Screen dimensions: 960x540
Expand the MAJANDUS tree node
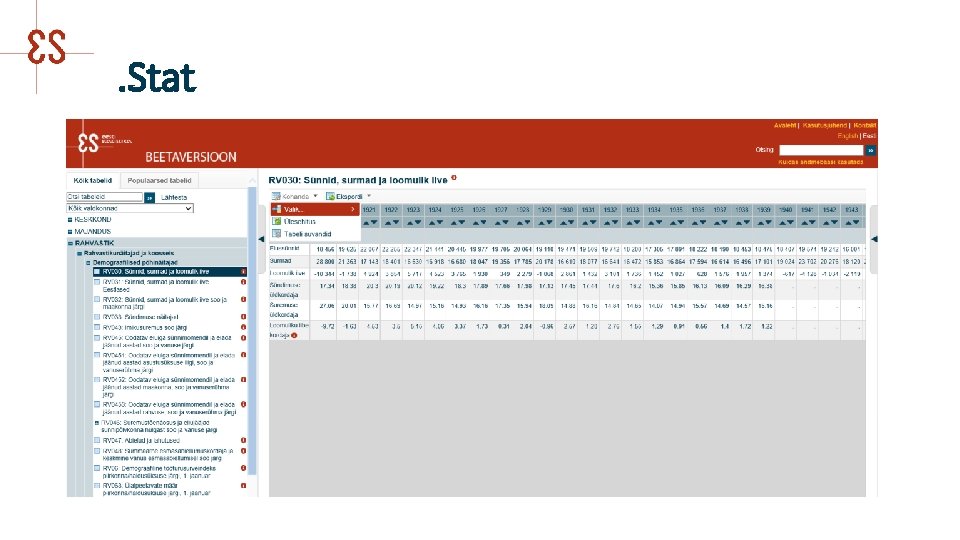[70, 231]
